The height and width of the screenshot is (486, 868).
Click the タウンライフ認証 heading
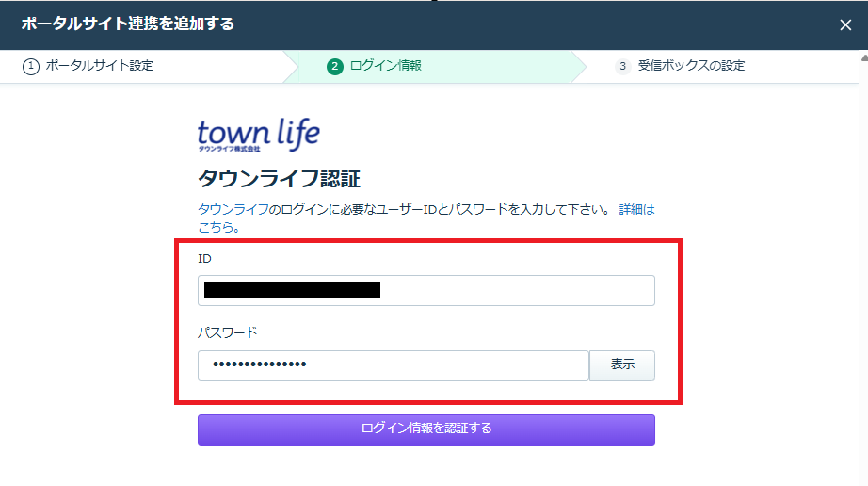279,179
